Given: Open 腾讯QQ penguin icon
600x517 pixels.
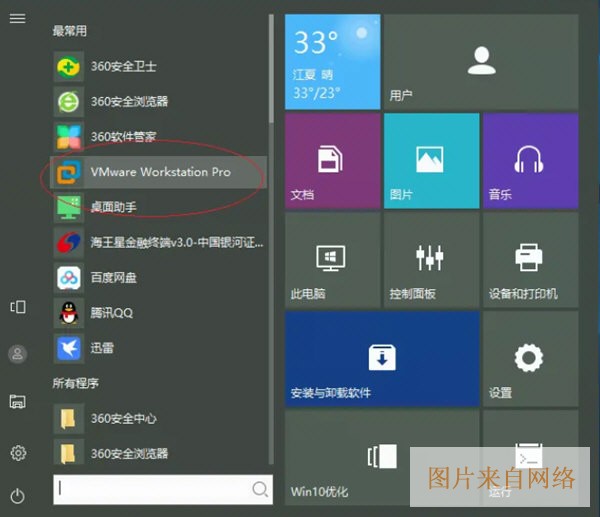Looking at the screenshot, I should click(68, 313).
